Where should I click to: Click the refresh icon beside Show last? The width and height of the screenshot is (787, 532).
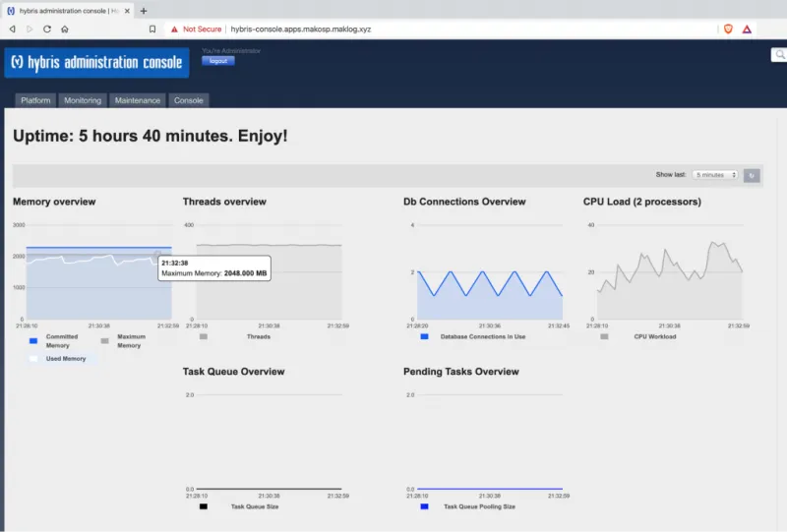[x=752, y=175]
